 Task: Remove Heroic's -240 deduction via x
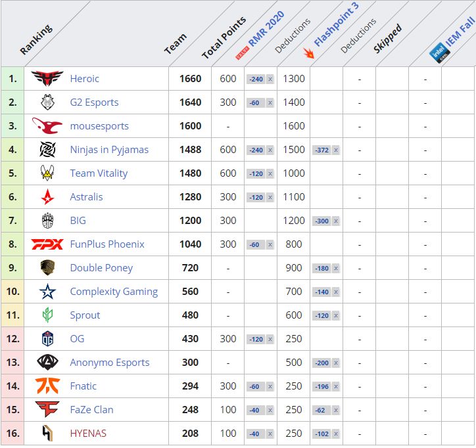(x=270, y=79)
